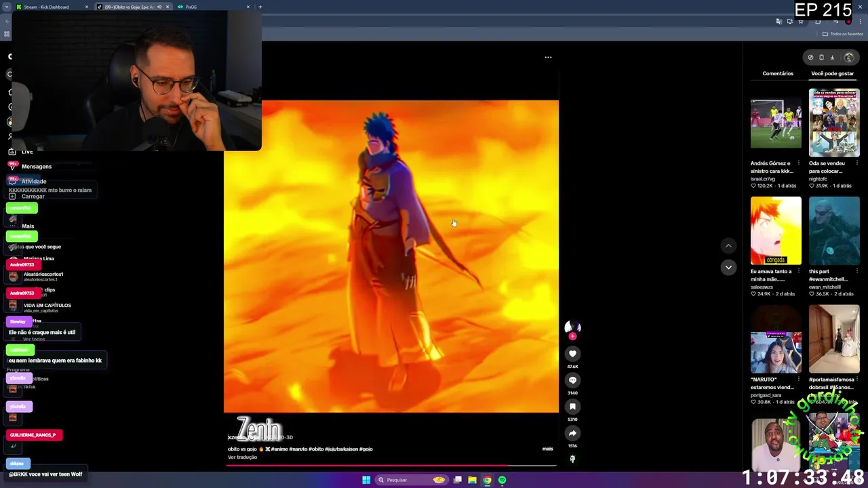
Task: Switch to the Comentários tab
Action: coord(778,73)
